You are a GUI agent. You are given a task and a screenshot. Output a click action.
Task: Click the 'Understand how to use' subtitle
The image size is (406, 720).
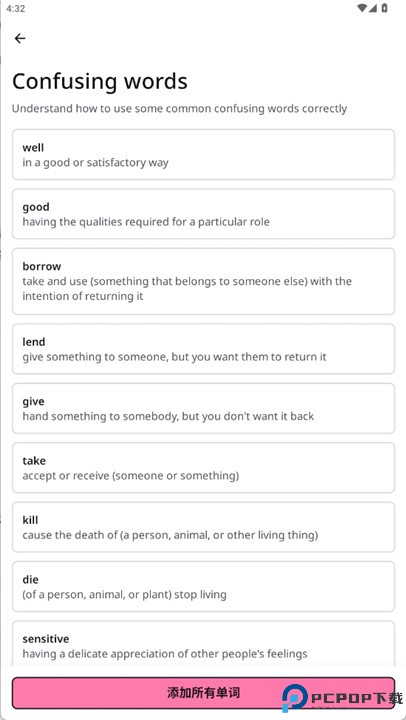click(x=179, y=109)
